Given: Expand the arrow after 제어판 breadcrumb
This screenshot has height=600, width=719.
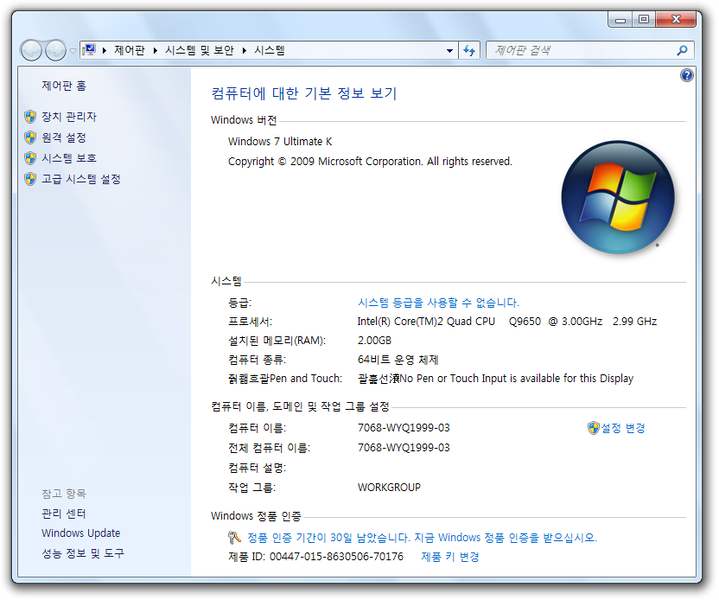Looking at the screenshot, I should point(155,50).
